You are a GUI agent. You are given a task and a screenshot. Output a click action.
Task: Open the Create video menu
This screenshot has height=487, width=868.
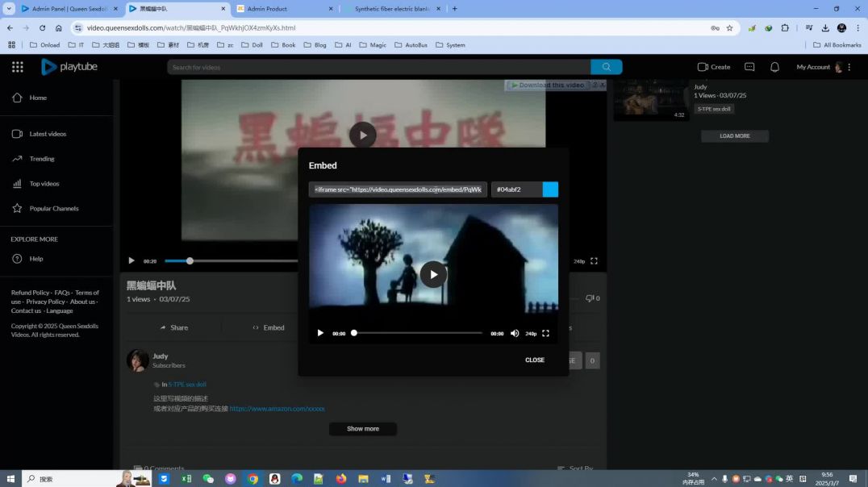[714, 67]
